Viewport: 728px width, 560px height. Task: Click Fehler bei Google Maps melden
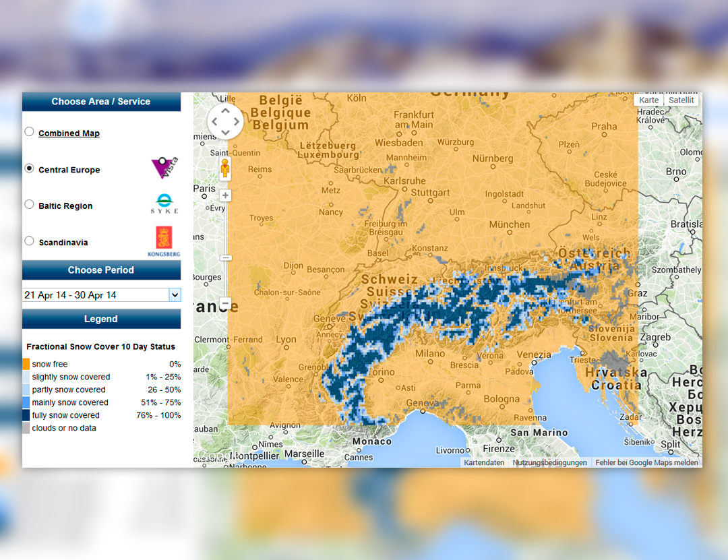[x=647, y=463]
